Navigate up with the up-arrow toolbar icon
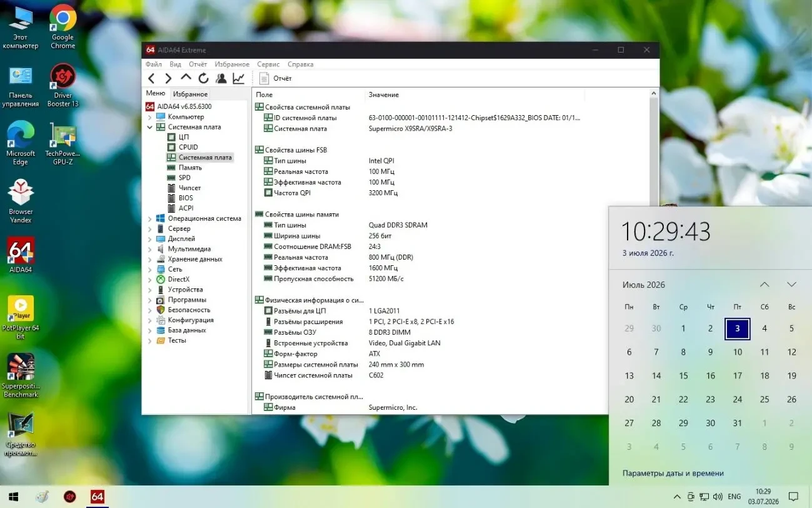Screen dimensions: 812x508 [186, 78]
